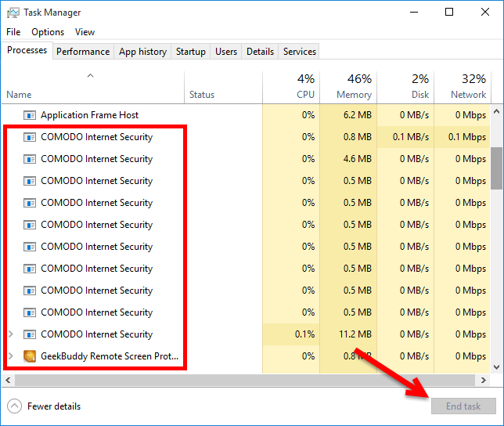
Task: Expand the GeekBuddy Remote Screen process group
Action: coord(11,356)
